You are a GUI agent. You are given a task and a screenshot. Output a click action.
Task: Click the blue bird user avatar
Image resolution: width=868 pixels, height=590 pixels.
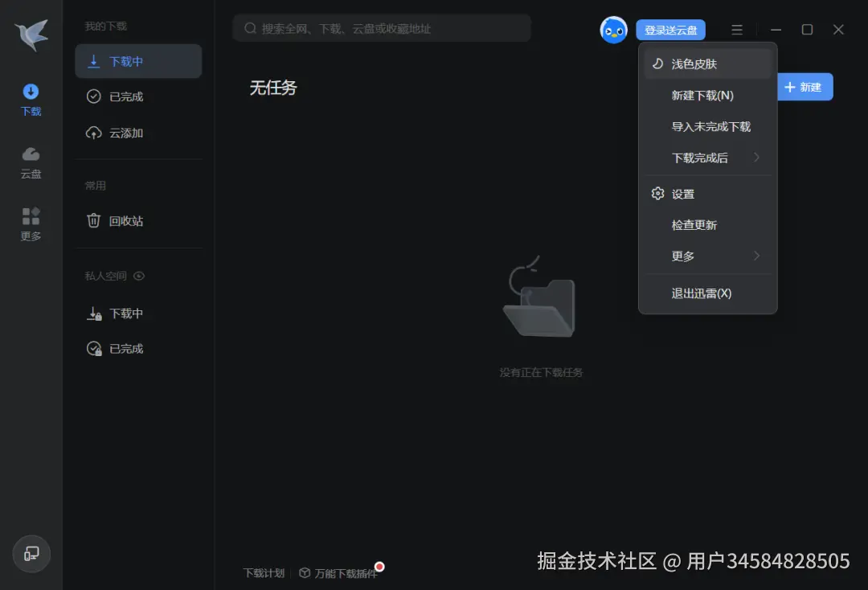(x=613, y=30)
